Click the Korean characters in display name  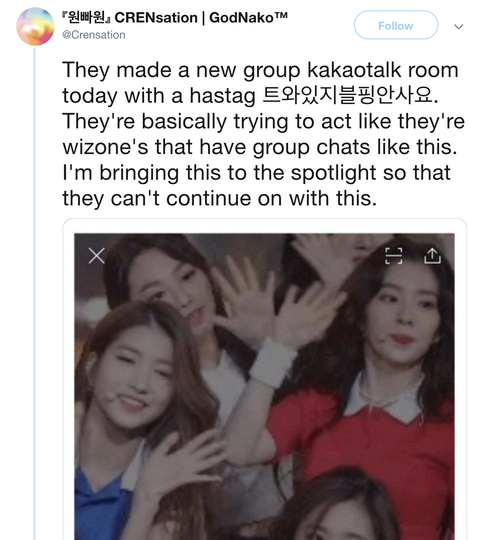pyautogui.click(x=86, y=17)
